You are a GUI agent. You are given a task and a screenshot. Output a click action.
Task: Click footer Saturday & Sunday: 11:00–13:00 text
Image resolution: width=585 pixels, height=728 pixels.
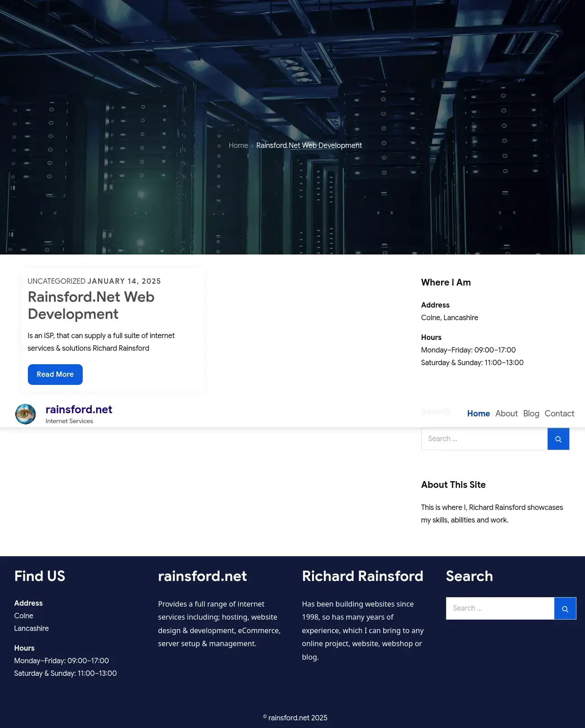tap(66, 674)
